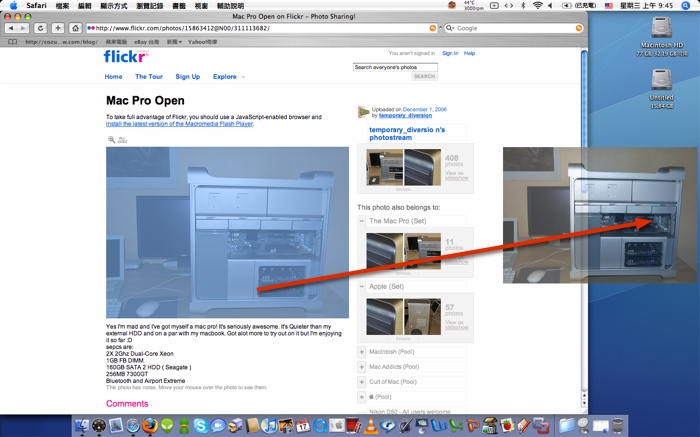
Task: Collapse The Mac Pro (Set) section
Action: tap(362, 221)
